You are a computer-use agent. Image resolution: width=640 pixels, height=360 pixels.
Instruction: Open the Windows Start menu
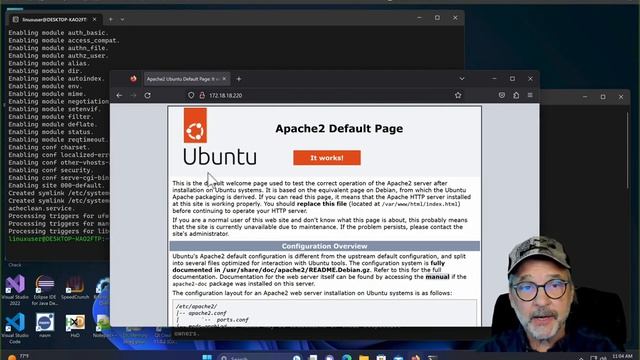pos(207,357)
